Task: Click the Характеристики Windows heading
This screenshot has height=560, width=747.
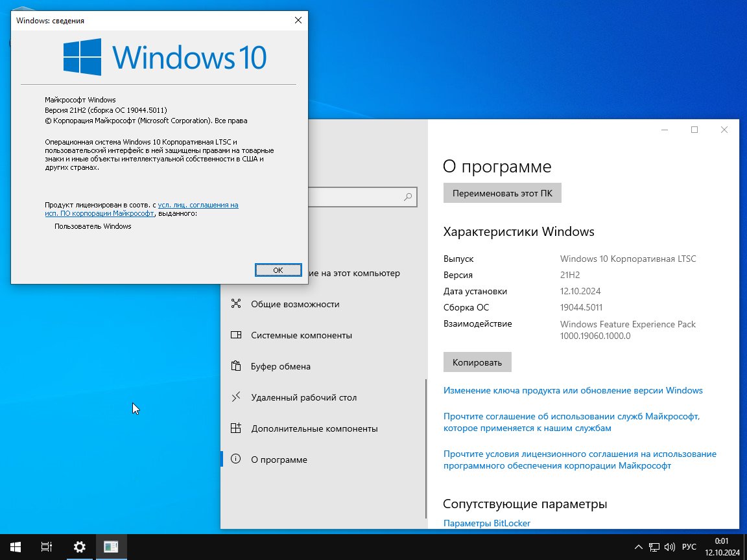Action: tap(519, 232)
